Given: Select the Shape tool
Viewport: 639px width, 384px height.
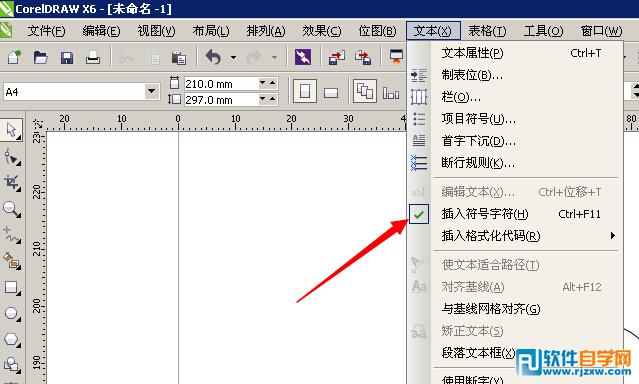Looking at the screenshot, I should coord(11,157).
